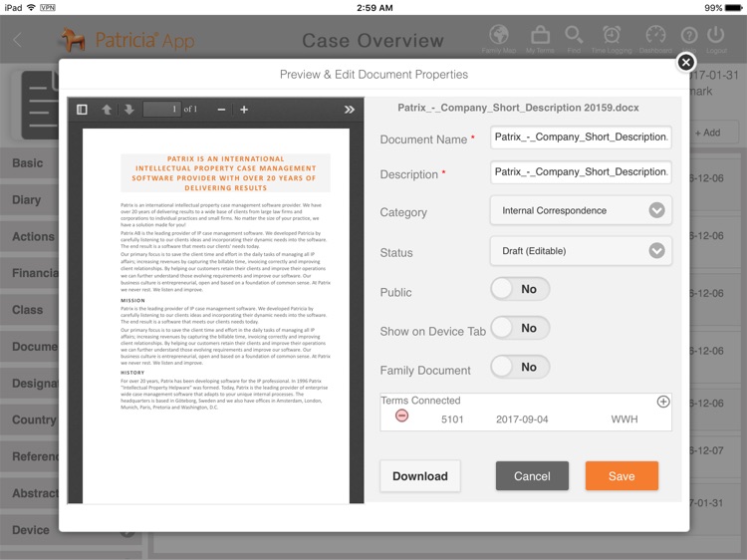This screenshot has width=747, height=560.
Task: Toggle the Public switch
Action: 520,289
